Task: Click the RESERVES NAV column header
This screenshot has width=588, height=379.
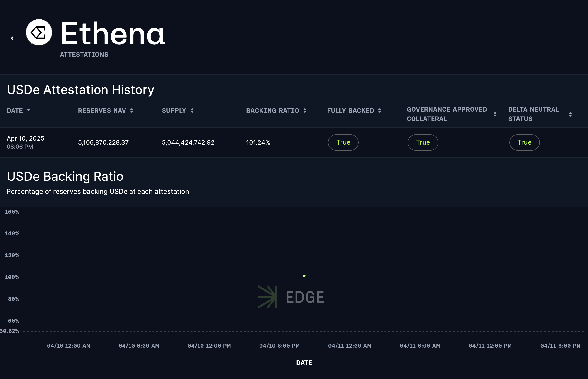Action: click(x=102, y=110)
